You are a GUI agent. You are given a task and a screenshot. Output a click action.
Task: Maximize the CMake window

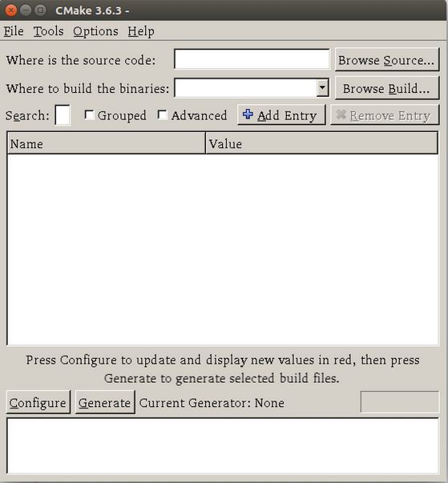tap(40, 10)
